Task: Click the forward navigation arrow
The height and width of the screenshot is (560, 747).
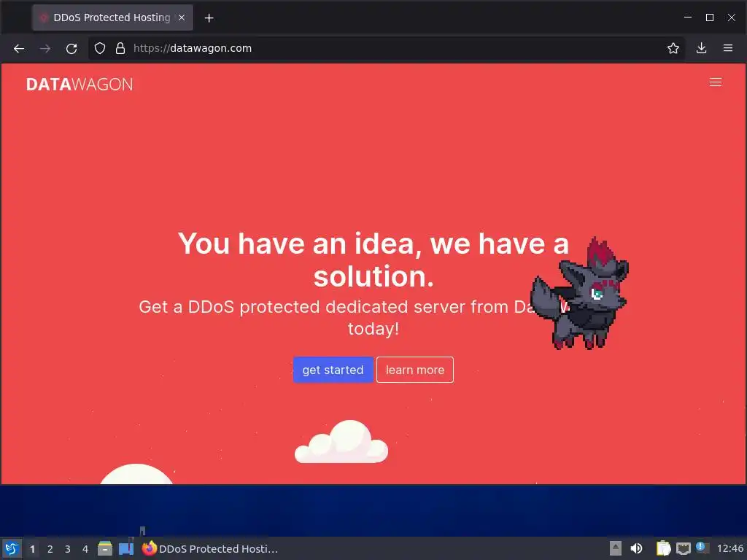Action: (45, 49)
